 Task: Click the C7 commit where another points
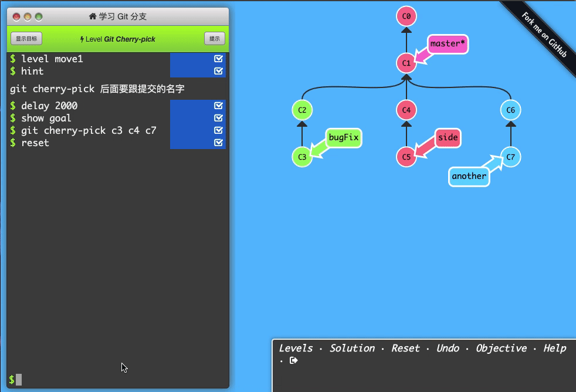[510, 157]
